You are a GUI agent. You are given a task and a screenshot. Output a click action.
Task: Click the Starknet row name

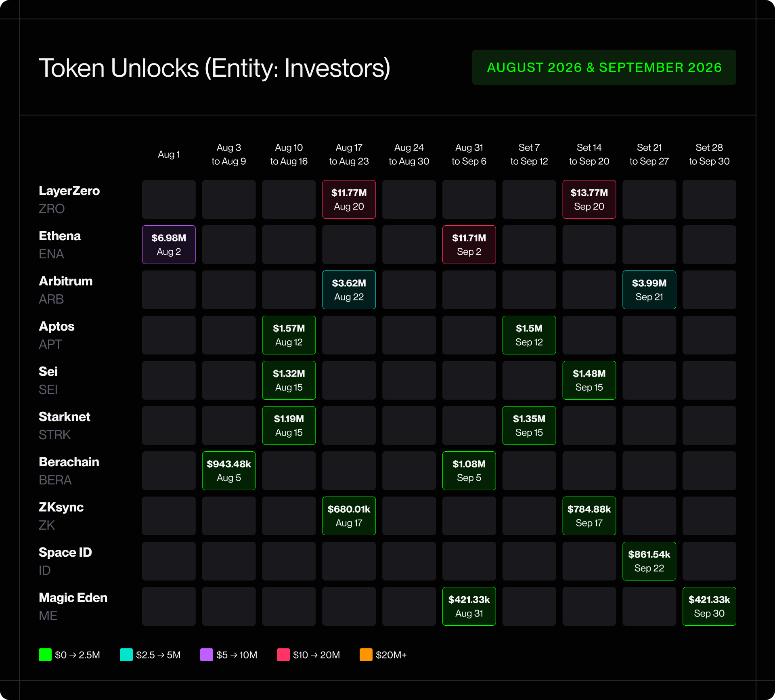pyautogui.click(x=65, y=417)
